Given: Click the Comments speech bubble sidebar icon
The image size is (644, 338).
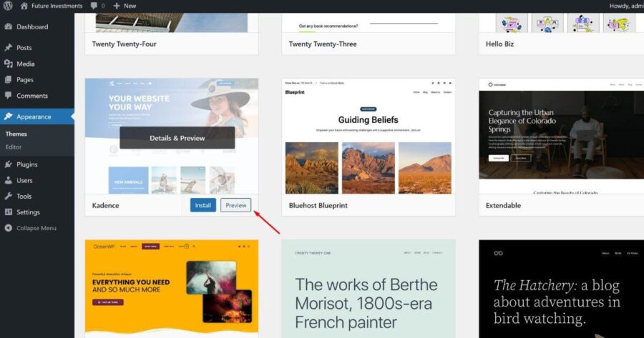Looking at the screenshot, I should [9, 96].
